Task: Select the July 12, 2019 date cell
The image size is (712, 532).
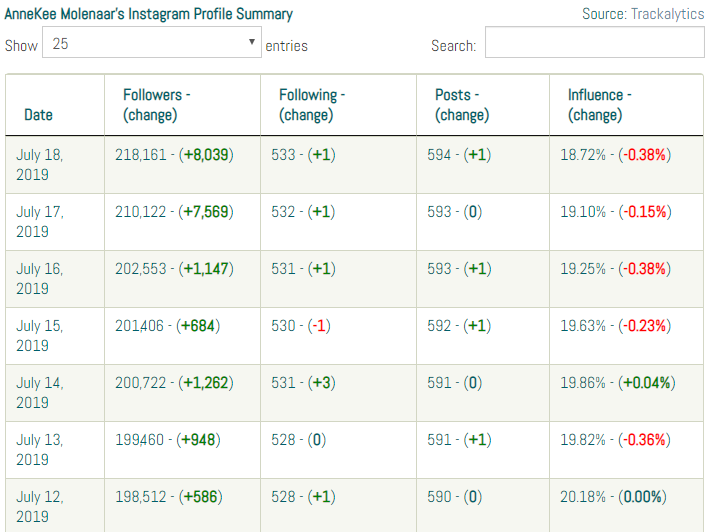Action: (38, 506)
